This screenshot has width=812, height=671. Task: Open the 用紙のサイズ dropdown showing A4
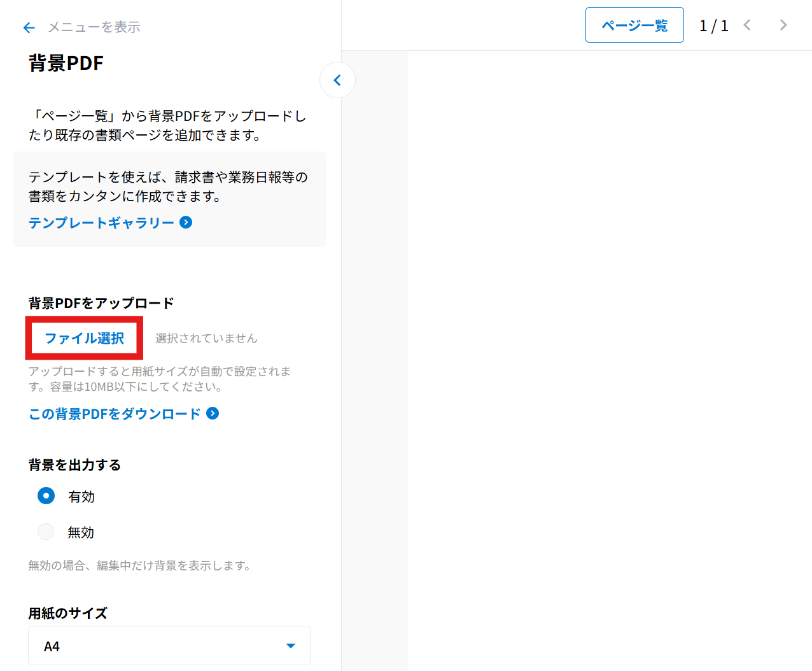click(x=169, y=646)
